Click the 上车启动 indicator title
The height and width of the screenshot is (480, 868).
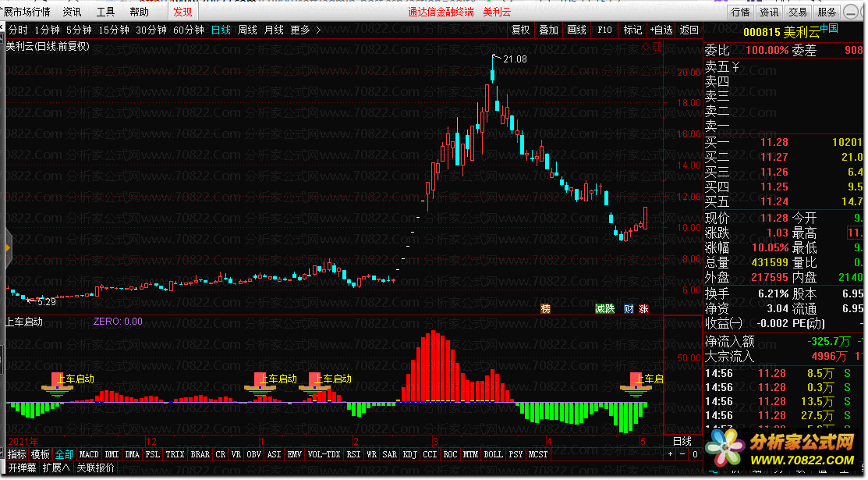24,322
